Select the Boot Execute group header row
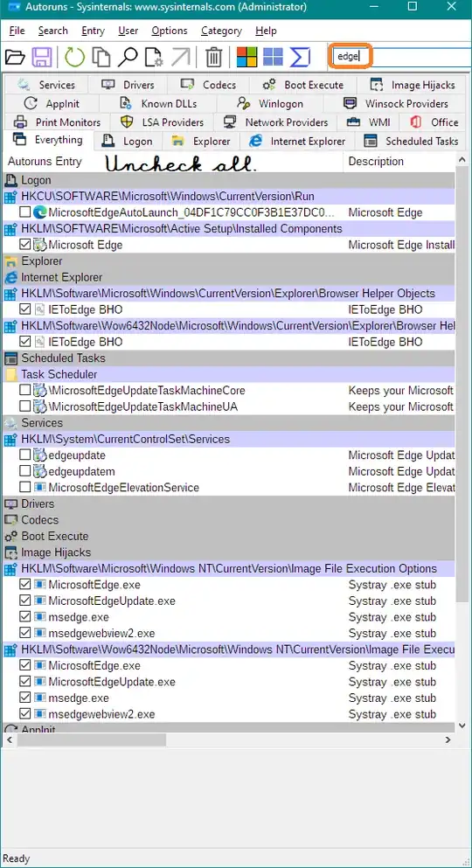Image resolution: width=472 pixels, height=868 pixels. pos(229,536)
